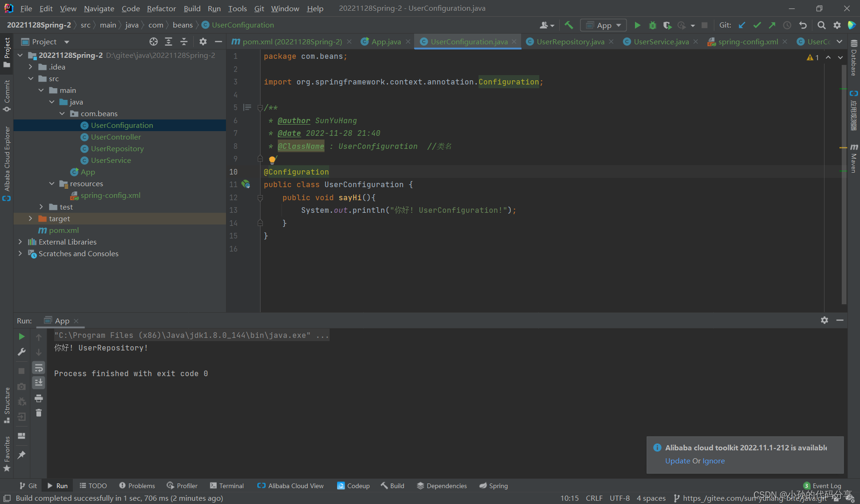Select pom.xml in the project tree

[x=64, y=230]
